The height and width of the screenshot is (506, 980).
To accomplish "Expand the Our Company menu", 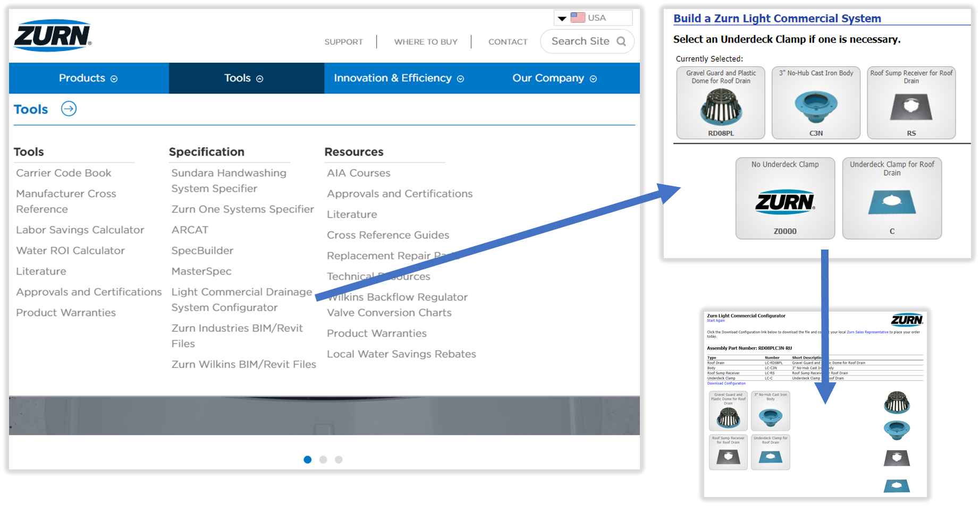I will [x=554, y=78].
